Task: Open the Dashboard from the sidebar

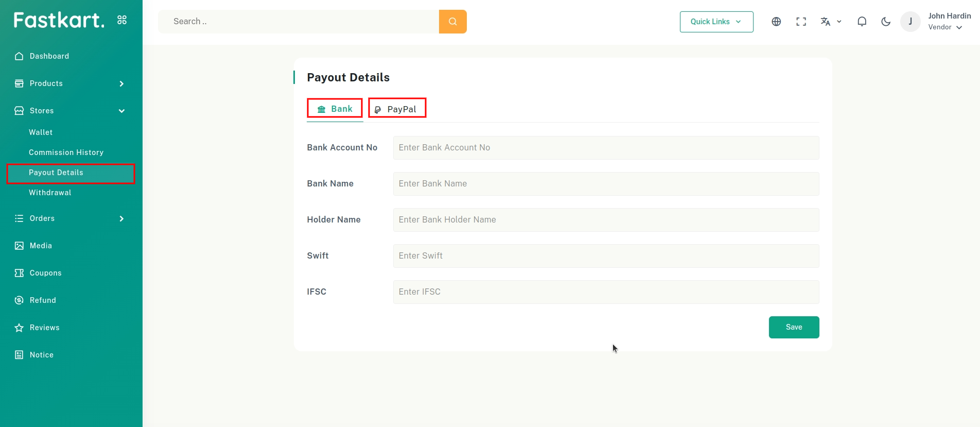Action: tap(49, 56)
